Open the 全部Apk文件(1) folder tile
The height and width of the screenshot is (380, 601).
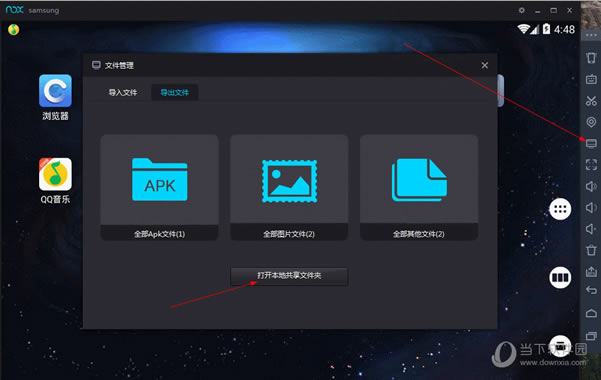click(x=159, y=188)
